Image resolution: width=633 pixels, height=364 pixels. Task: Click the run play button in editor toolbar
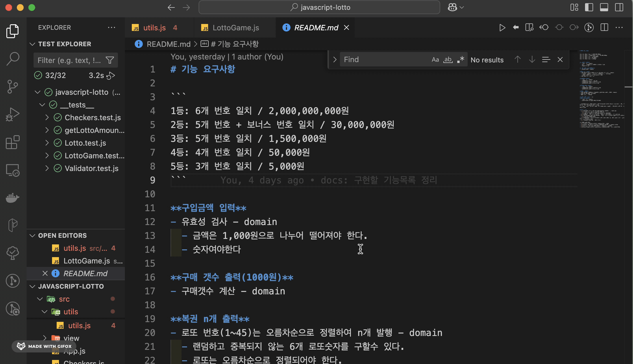(x=502, y=27)
